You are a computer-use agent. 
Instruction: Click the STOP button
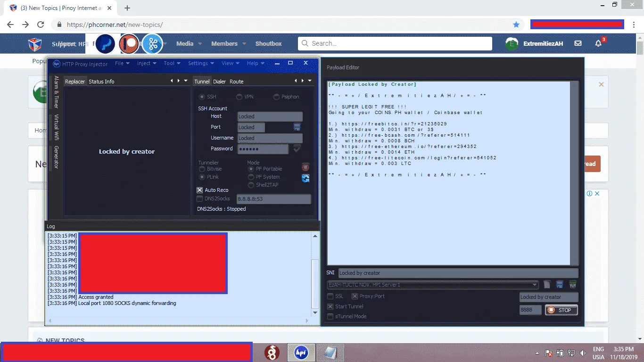(561, 310)
